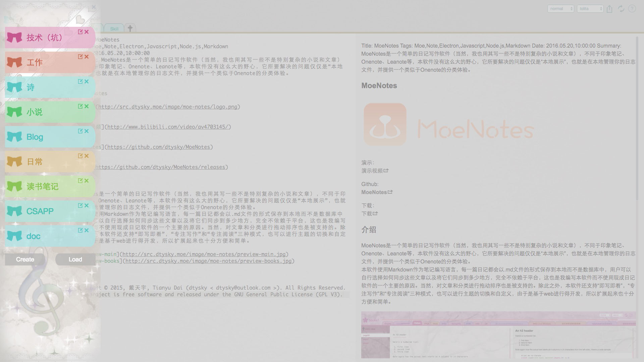Click the Create button

(x=25, y=259)
